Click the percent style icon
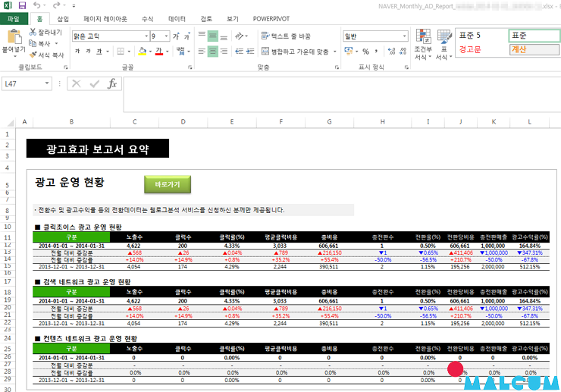Screen dimensions: 561x392 tap(365, 52)
